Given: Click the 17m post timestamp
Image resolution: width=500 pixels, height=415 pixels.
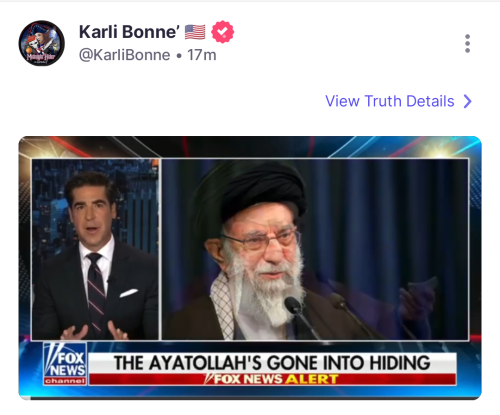Looking at the screenshot, I should coord(202,55).
